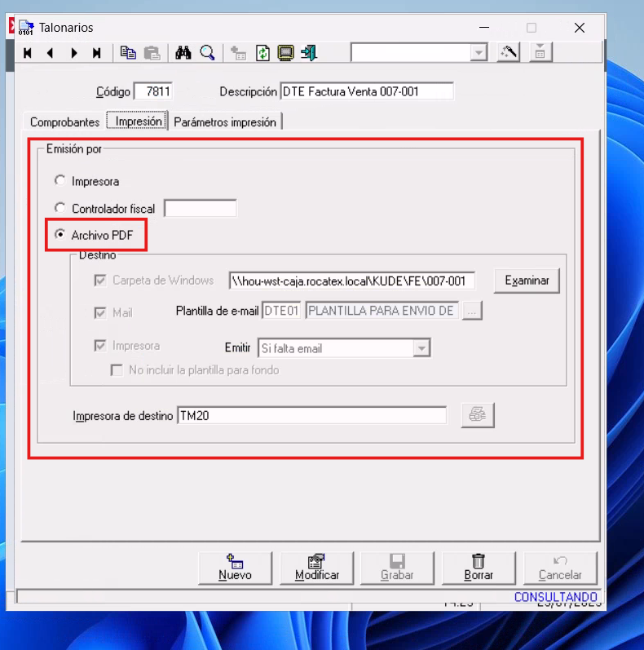Open template browse ellipsis button
This screenshot has height=650, width=644.
point(473,311)
